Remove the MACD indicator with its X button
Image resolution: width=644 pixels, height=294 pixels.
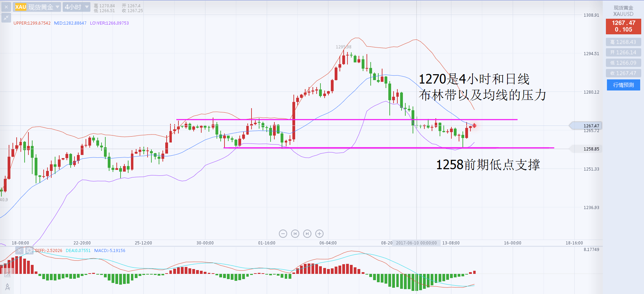(20, 250)
